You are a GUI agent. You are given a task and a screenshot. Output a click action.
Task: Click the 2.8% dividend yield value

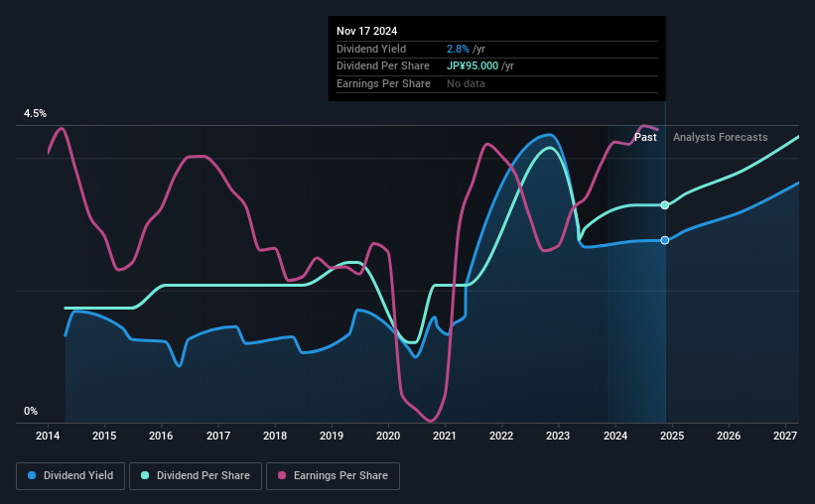(x=458, y=49)
